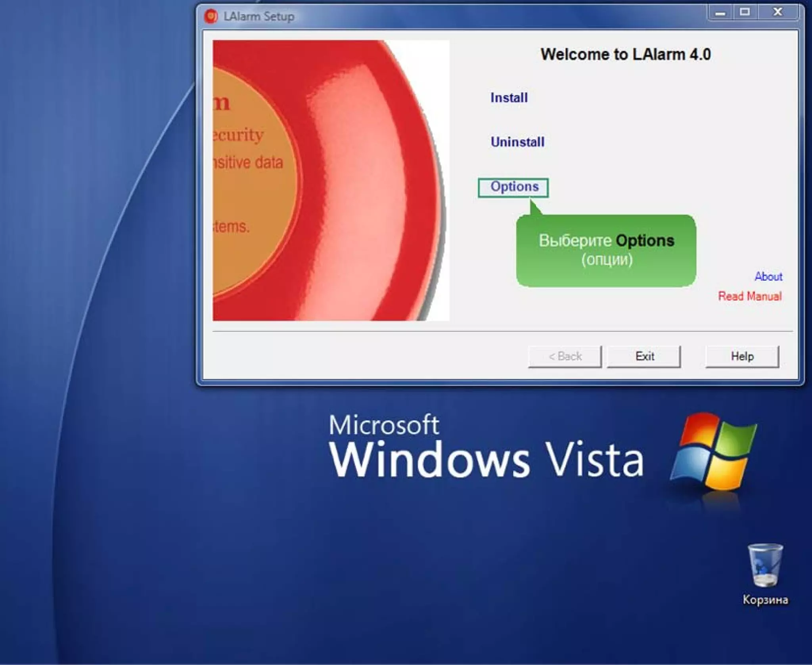Select the Корзина label under the bin
The width and height of the screenshot is (812, 665).
(x=765, y=600)
